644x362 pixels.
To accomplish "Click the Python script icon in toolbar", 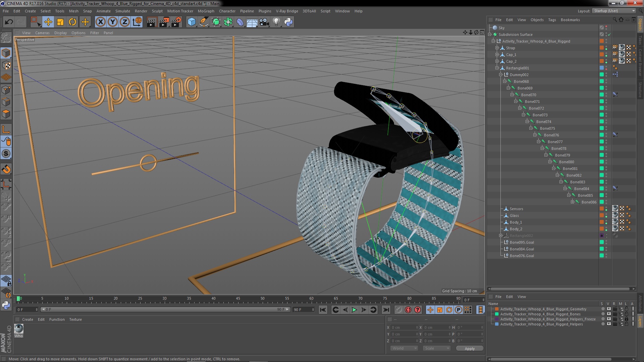I will click(288, 22).
